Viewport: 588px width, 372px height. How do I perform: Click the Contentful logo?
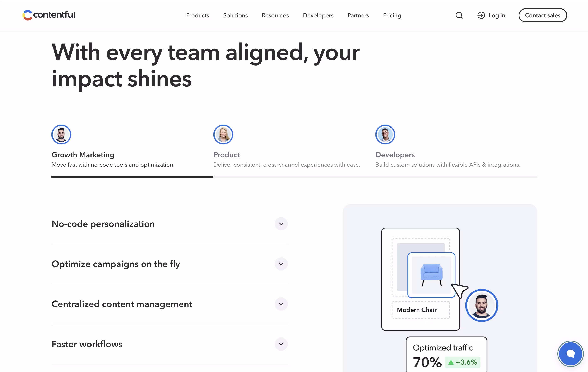pos(49,15)
